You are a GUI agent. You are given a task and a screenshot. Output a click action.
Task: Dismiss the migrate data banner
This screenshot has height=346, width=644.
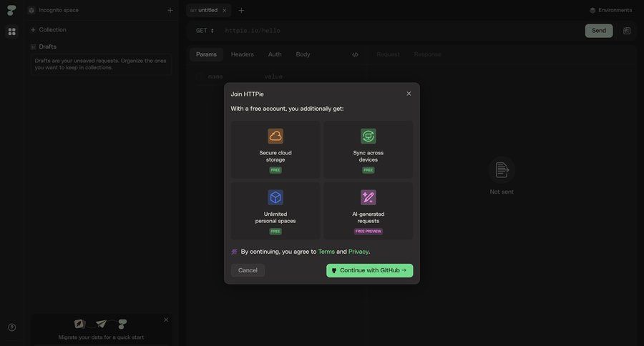[x=166, y=320]
